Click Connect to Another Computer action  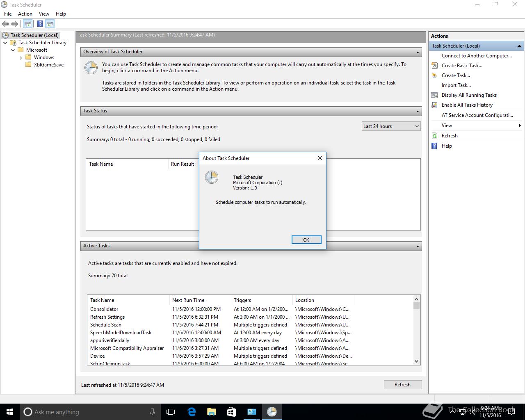(x=477, y=56)
